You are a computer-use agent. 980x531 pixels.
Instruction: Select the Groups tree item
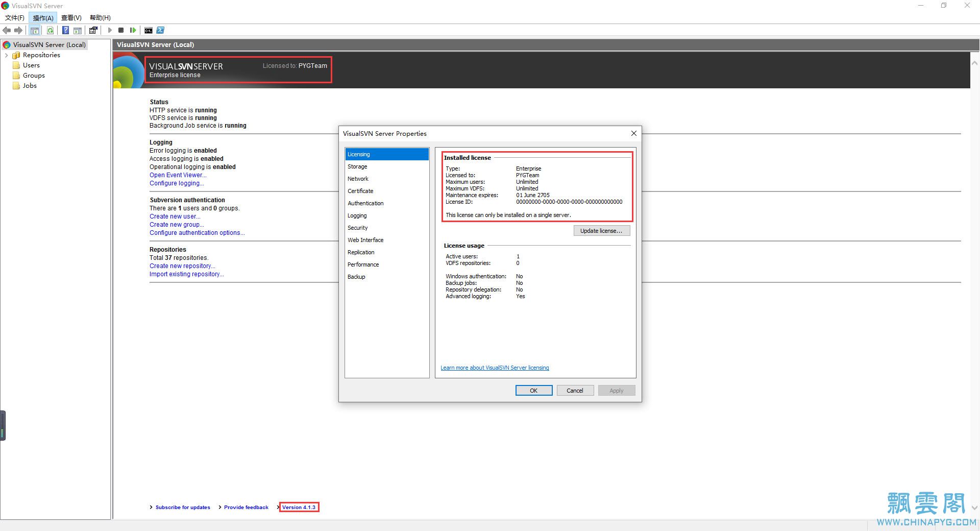click(34, 76)
